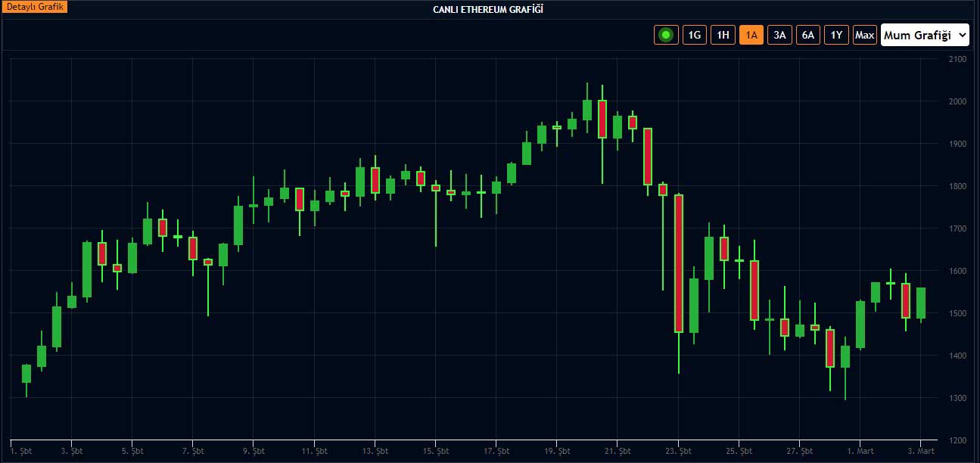
Task: Click the 19. Şbt date label
Action: [556, 451]
